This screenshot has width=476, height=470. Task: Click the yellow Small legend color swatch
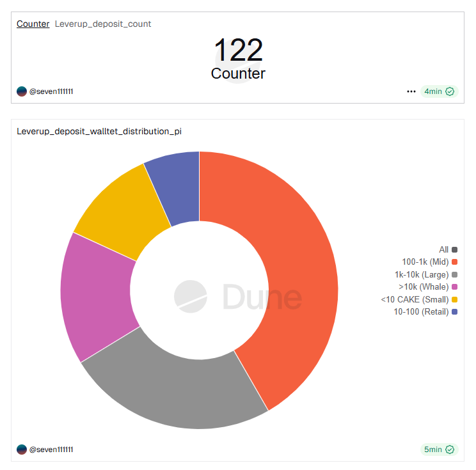coord(454,299)
